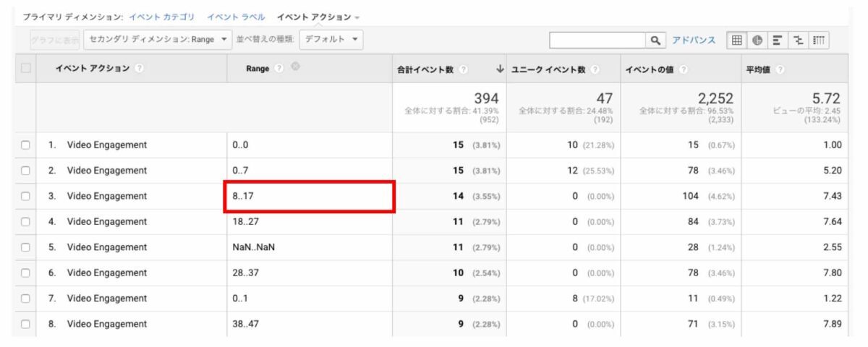Open help for イベント アクション column
The height and width of the screenshot is (347, 868).
[x=139, y=69]
